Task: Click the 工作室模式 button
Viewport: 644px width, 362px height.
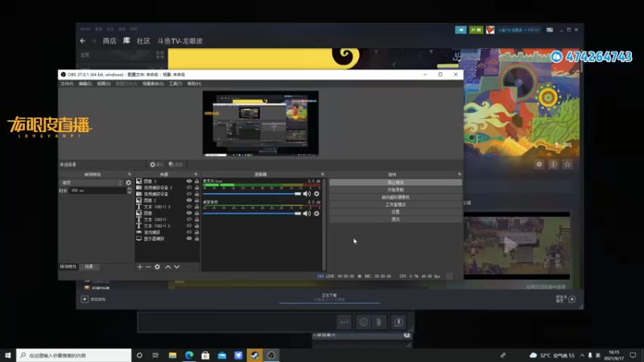Action: pyautogui.click(x=395, y=204)
